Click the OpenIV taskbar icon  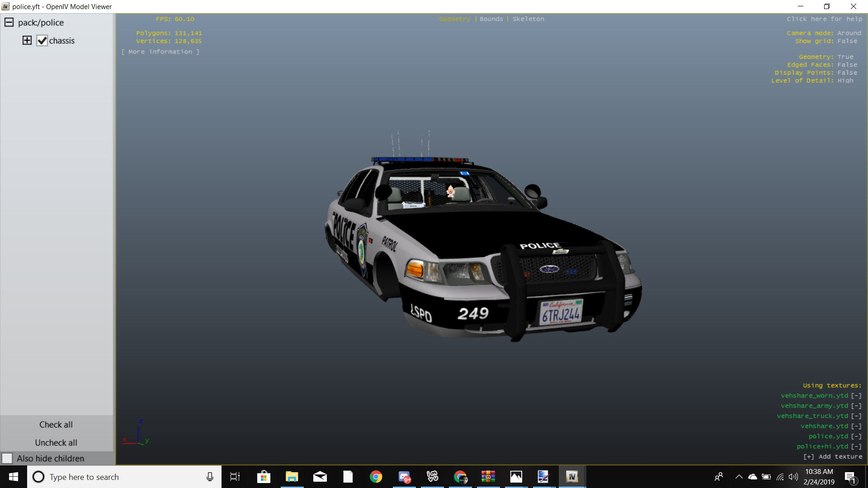[x=572, y=477]
